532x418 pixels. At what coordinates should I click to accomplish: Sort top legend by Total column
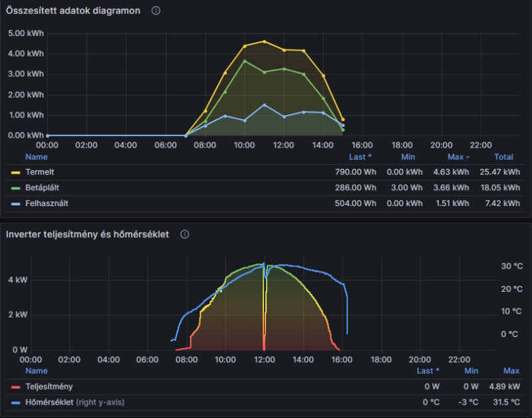[x=503, y=157]
